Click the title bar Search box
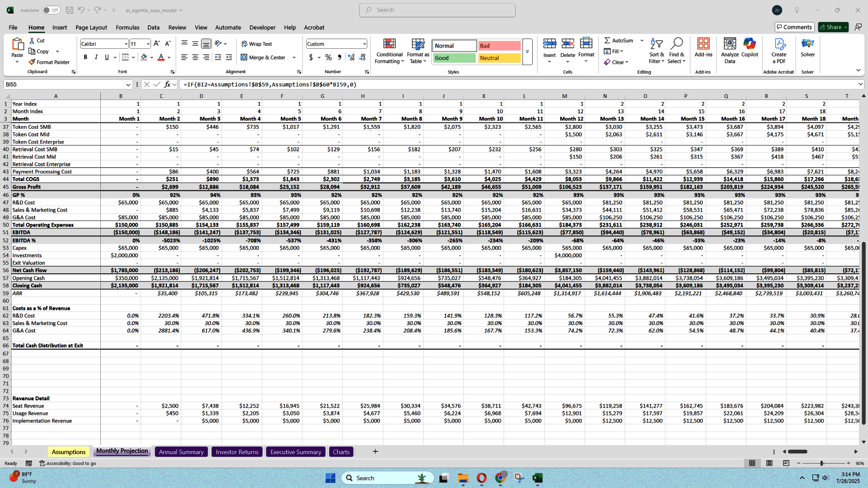Screen dimensions: 868x488 437,10
